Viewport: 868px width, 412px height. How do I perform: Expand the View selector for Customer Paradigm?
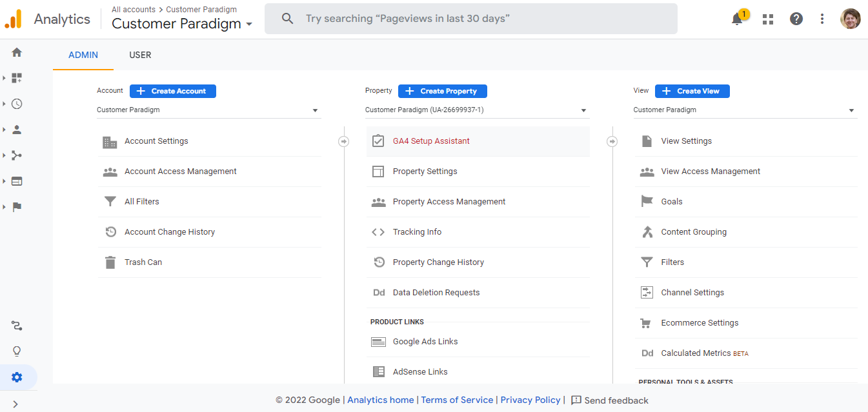[x=852, y=110]
